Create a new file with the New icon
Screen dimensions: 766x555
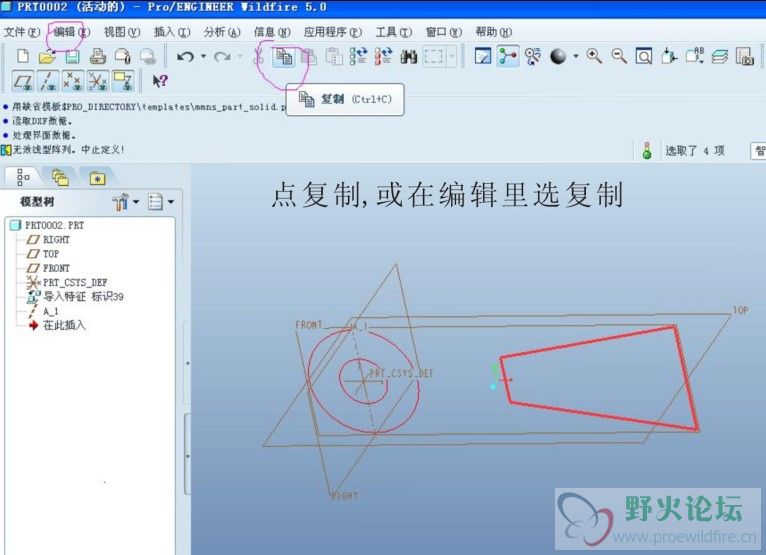point(22,57)
